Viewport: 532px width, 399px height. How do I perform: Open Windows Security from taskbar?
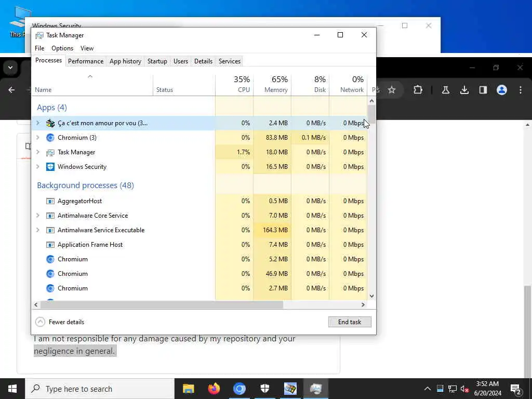(264, 389)
